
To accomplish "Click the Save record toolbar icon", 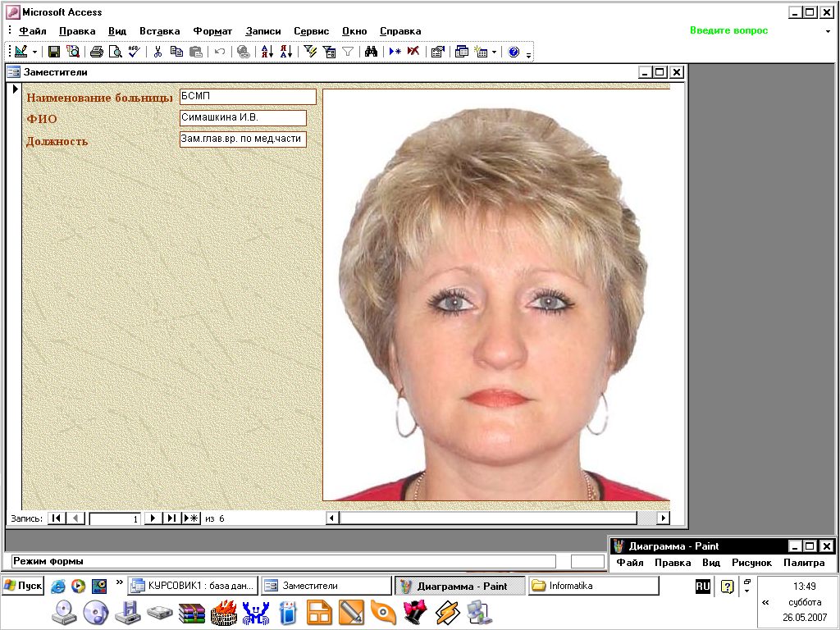I will [53, 52].
